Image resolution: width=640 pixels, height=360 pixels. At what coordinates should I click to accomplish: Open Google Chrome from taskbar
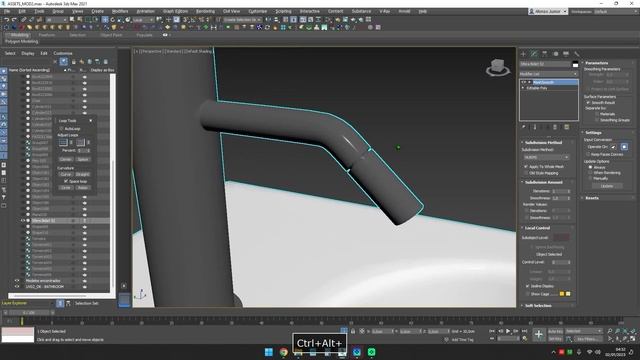[x=284, y=352]
